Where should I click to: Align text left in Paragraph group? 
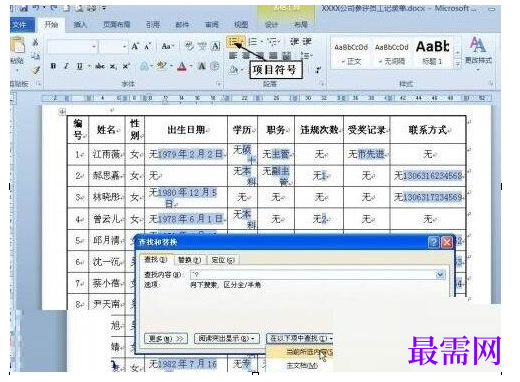233,55
